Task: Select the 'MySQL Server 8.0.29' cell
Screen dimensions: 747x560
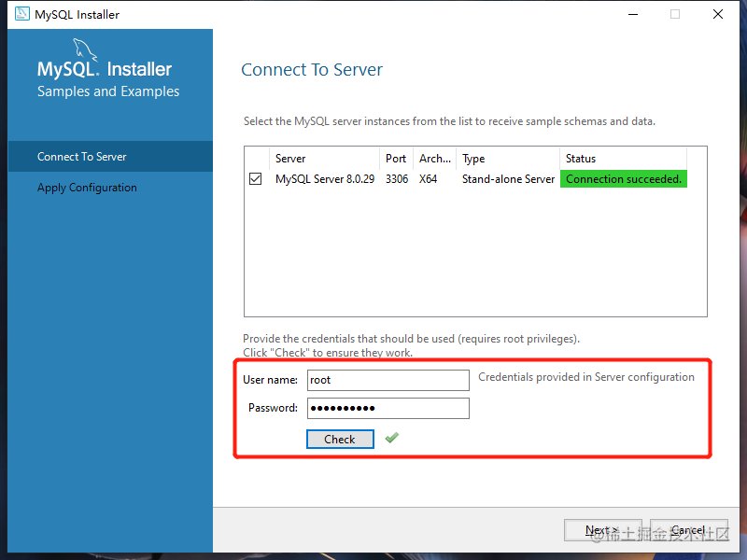Action: 325,179
